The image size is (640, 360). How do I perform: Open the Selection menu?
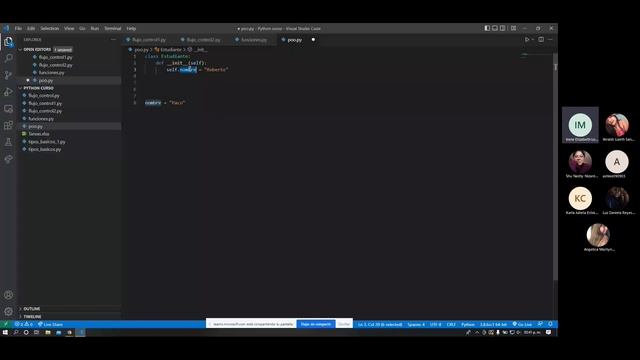point(49,28)
